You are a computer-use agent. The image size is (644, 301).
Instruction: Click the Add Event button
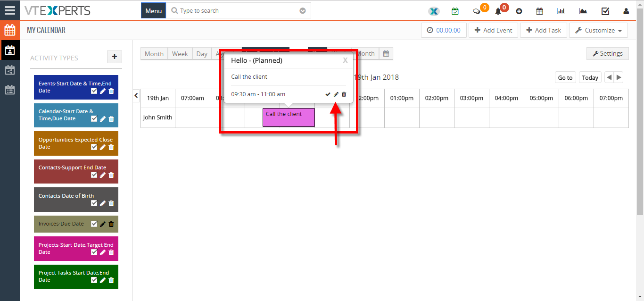[493, 30]
